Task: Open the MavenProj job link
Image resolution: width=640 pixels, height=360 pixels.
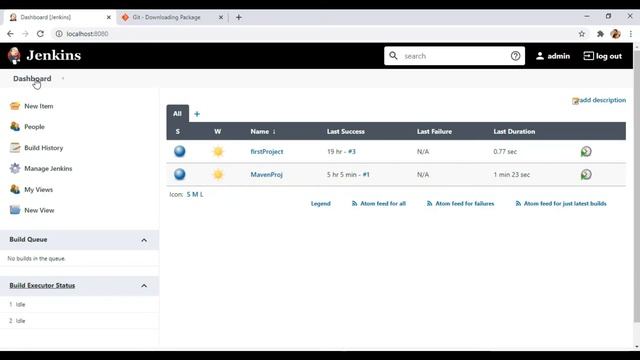Action: tap(266, 174)
